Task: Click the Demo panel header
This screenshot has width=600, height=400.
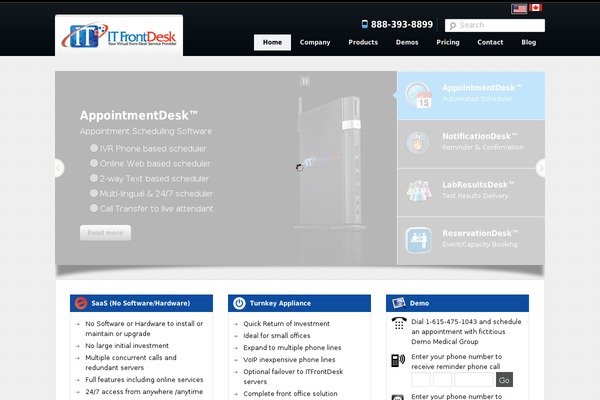Action: pyautogui.click(x=457, y=303)
